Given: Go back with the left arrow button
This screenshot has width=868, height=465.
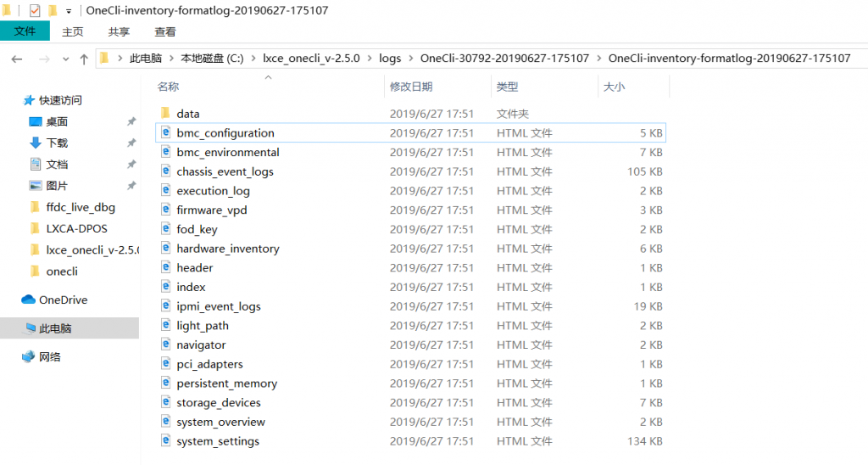Looking at the screenshot, I should (17, 59).
